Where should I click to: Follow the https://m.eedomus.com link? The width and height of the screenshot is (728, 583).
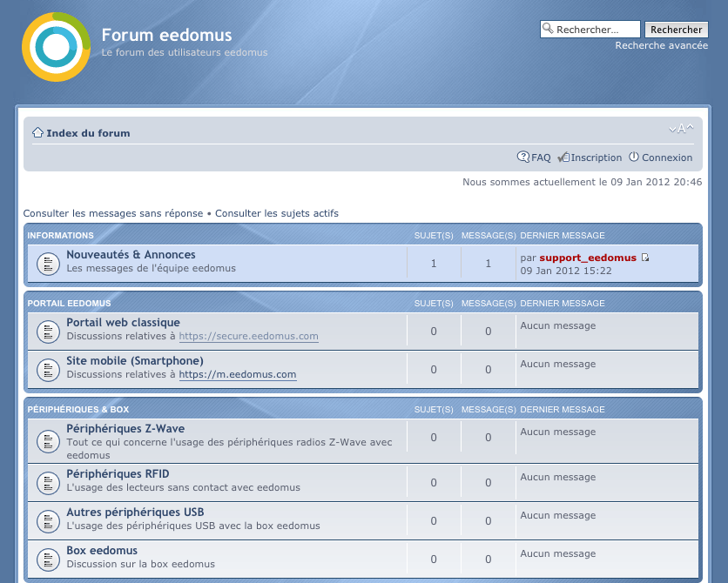click(x=238, y=375)
